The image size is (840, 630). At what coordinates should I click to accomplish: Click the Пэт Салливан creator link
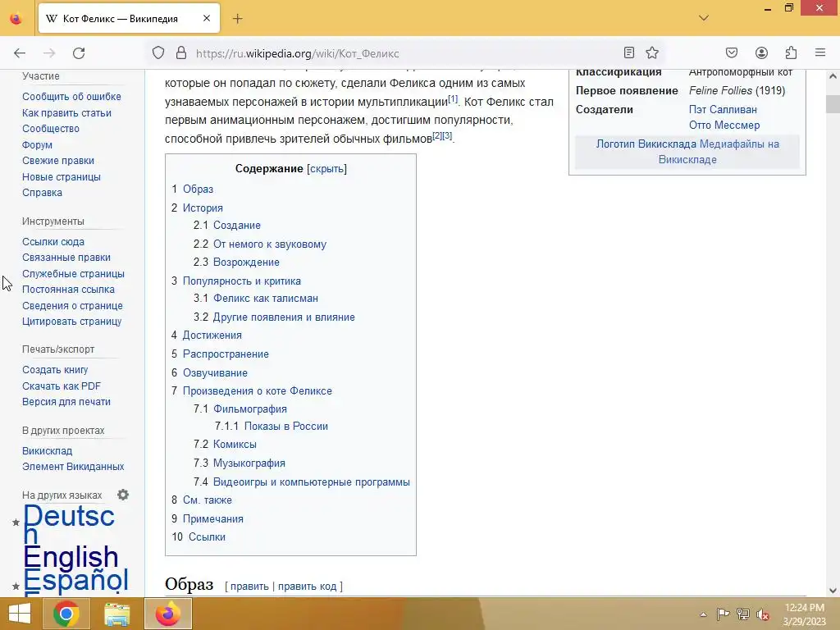(x=723, y=110)
